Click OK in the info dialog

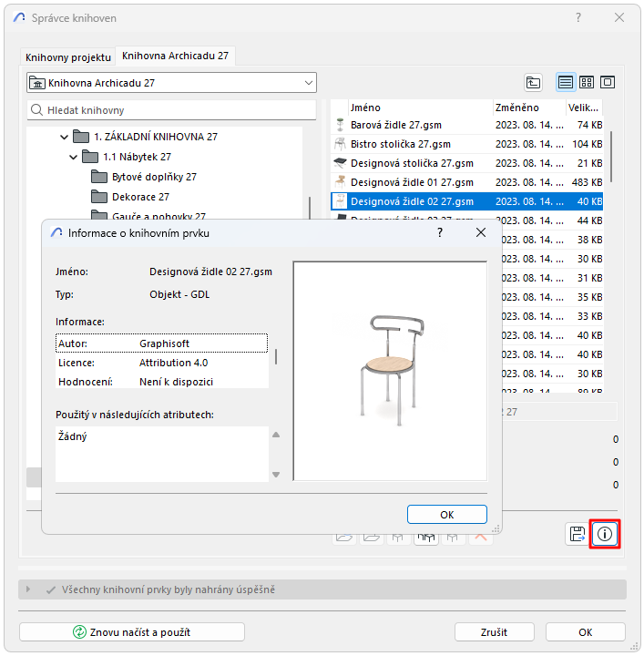tap(447, 515)
